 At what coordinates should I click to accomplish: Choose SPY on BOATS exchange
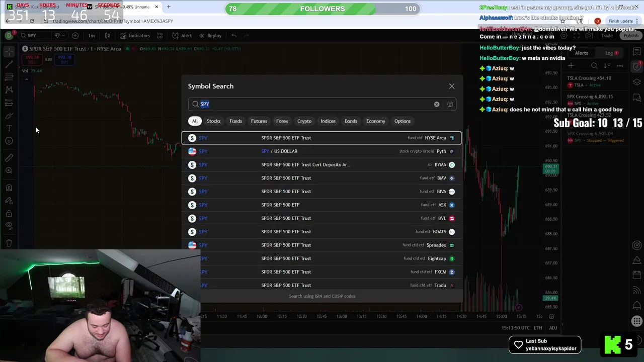point(321,232)
